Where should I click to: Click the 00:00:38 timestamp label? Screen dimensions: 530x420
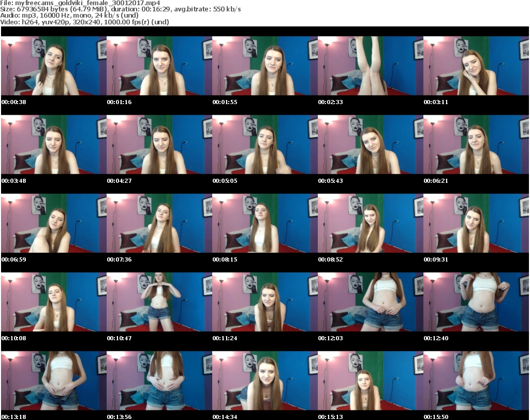[x=14, y=102]
